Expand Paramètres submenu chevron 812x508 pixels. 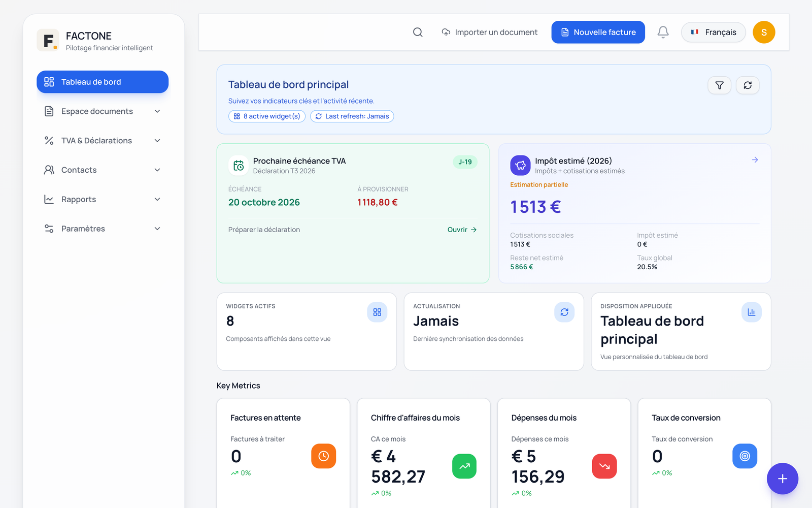tap(157, 229)
